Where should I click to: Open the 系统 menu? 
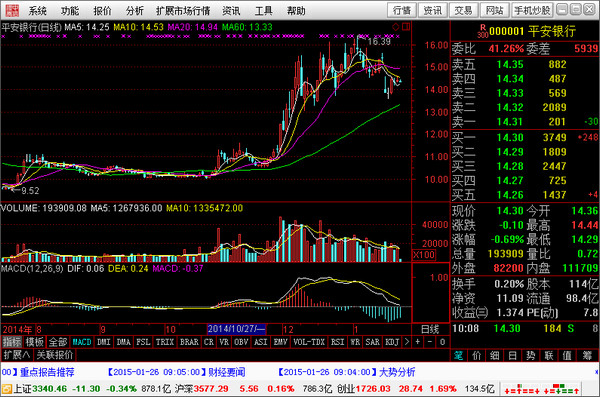[x=38, y=11]
